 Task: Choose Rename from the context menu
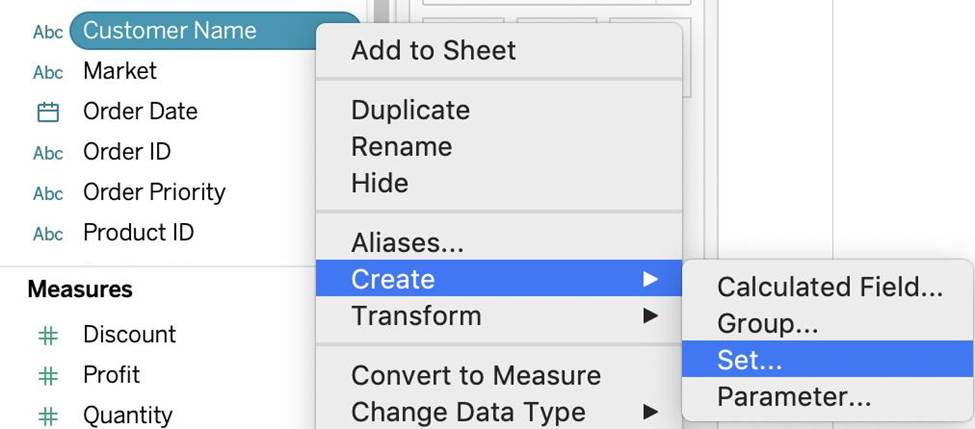[401, 147]
